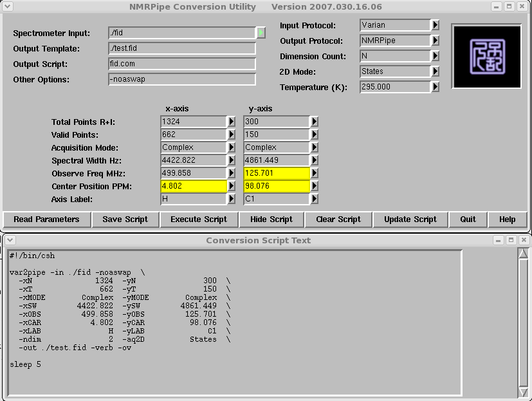
Task: Select the 2D Mode States field
Action: coord(395,71)
